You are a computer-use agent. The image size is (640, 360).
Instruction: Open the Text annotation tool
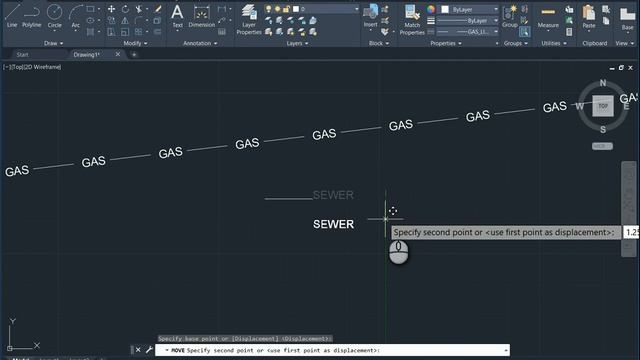177,16
